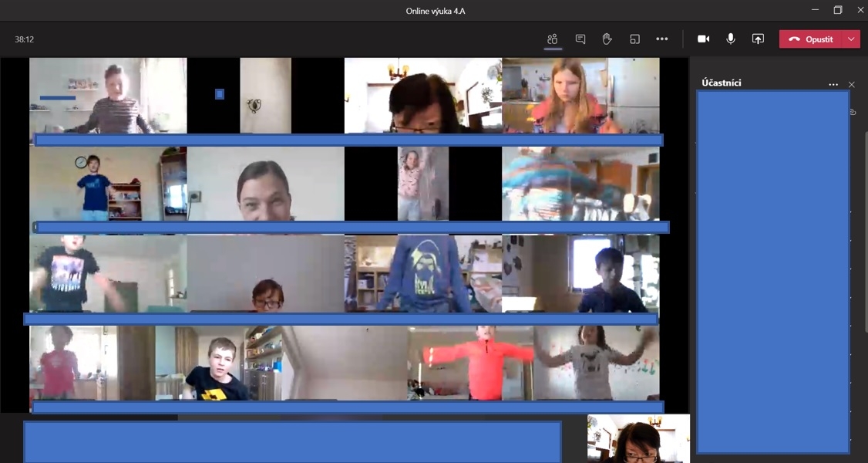Select video of boy in striped sweater

108,95
